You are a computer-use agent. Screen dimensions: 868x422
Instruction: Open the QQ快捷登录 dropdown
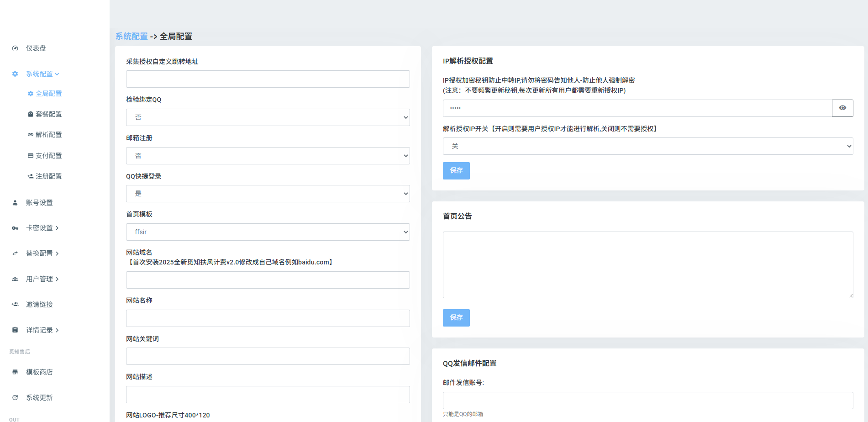coord(268,194)
